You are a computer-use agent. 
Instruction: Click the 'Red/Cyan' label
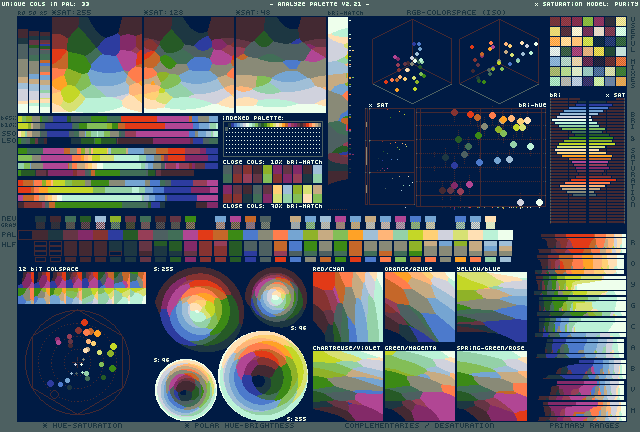(329, 269)
